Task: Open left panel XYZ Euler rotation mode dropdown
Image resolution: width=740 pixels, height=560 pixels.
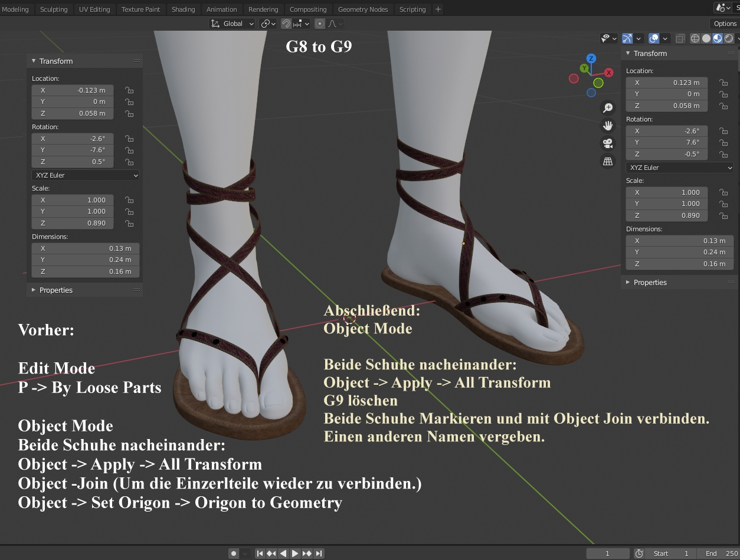Action: 86,175
